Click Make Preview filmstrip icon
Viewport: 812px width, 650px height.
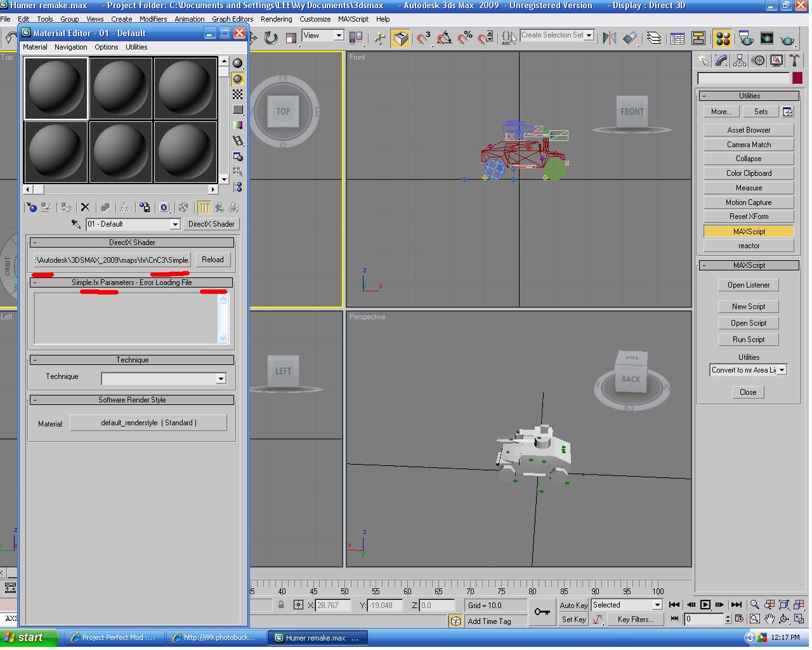click(x=237, y=141)
